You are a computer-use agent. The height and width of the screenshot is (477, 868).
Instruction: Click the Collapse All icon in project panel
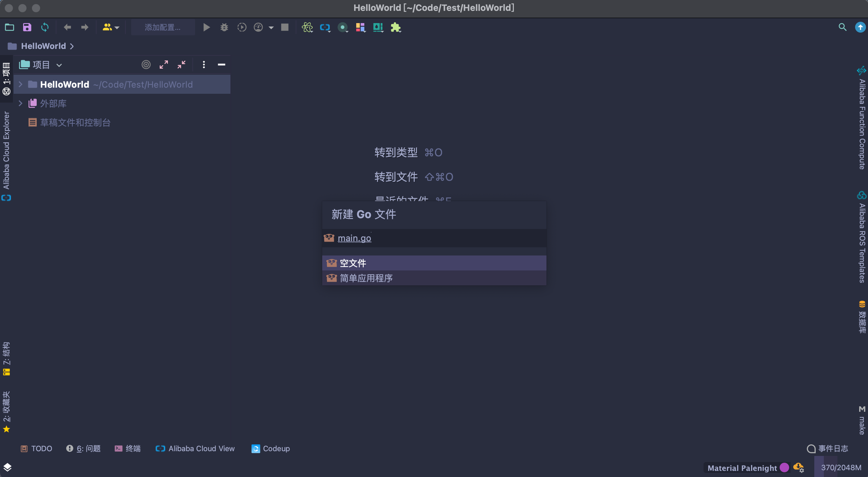click(181, 65)
